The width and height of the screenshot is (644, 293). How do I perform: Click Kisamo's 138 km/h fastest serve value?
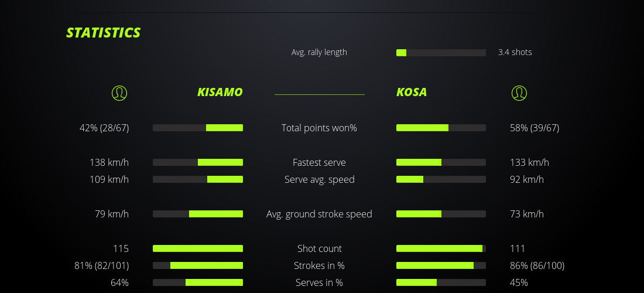click(109, 162)
